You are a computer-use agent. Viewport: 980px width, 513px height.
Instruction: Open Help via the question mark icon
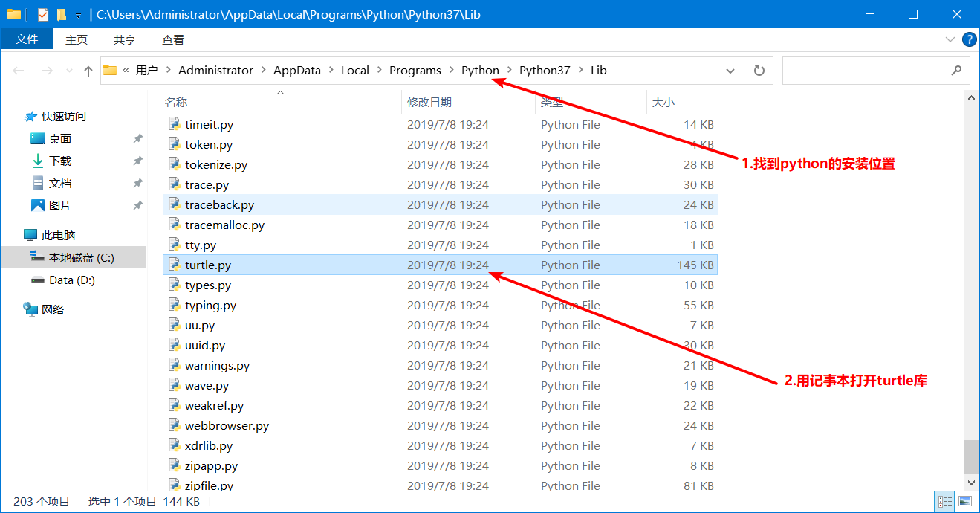pyautogui.click(x=970, y=39)
